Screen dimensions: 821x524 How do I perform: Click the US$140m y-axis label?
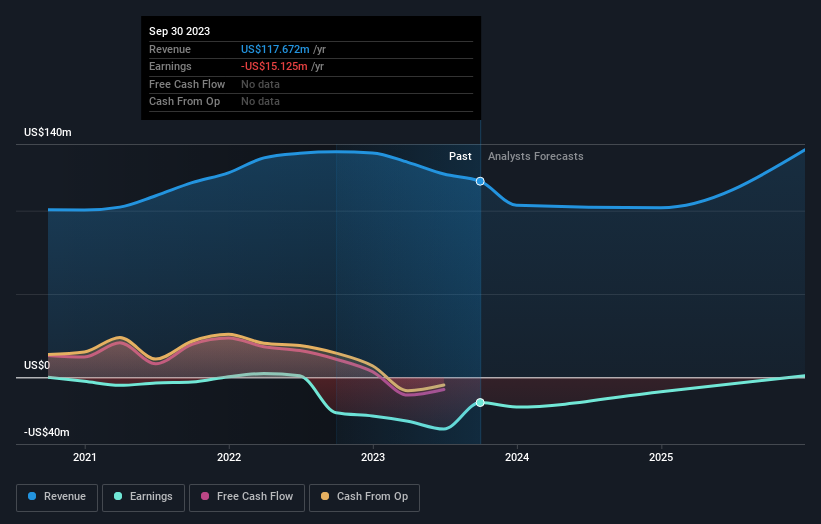(48, 132)
